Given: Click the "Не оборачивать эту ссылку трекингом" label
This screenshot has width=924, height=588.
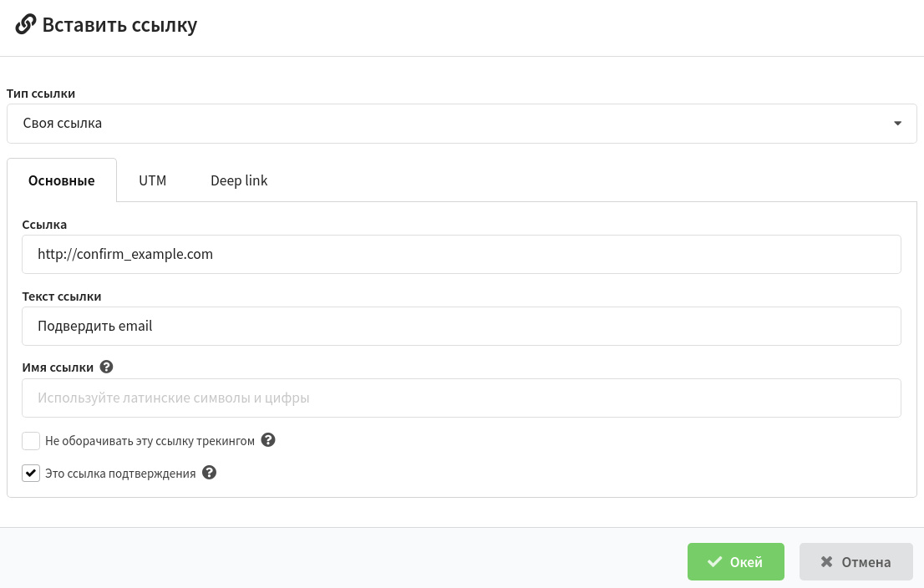Looking at the screenshot, I should 150,441.
